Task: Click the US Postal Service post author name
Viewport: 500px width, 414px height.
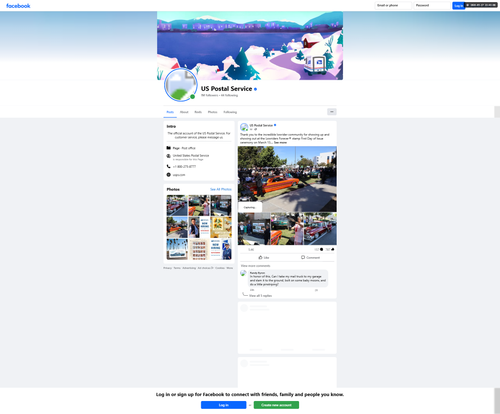Action: point(261,125)
